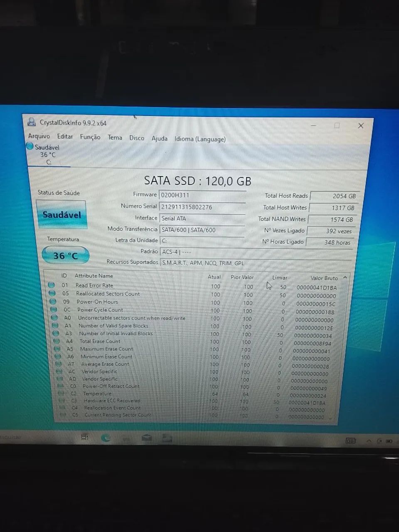
Task: Click the status icon for Maximum Erase Count
Action: (x=57, y=349)
